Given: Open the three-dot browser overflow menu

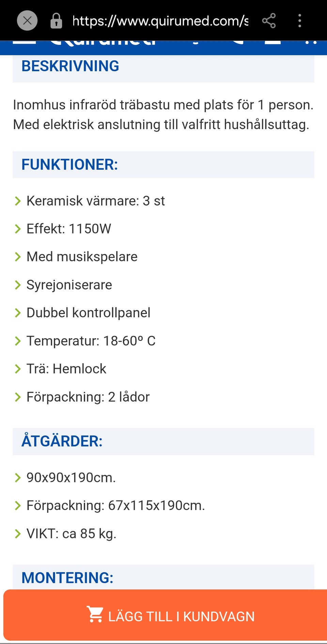Looking at the screenshot, I should point(300,21).
